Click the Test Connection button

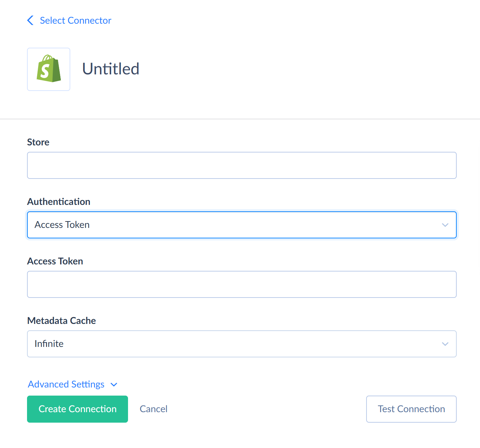point(411,409)
